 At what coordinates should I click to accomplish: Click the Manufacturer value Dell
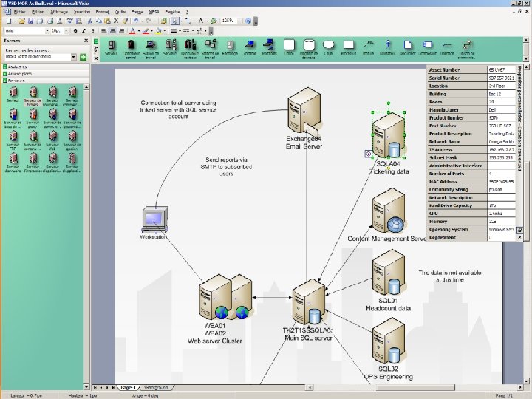pyautogui.click(x=501, y=109)
